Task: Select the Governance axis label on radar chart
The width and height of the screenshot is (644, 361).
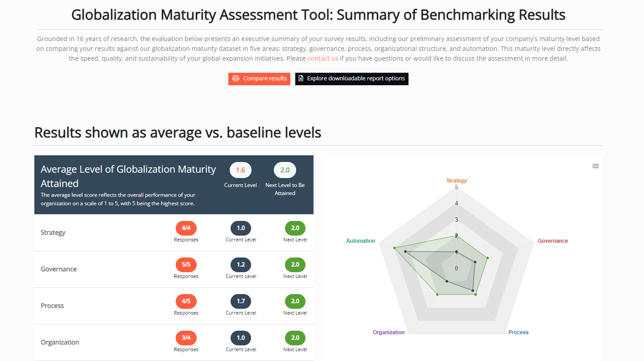Action: (x=553, y=241)
